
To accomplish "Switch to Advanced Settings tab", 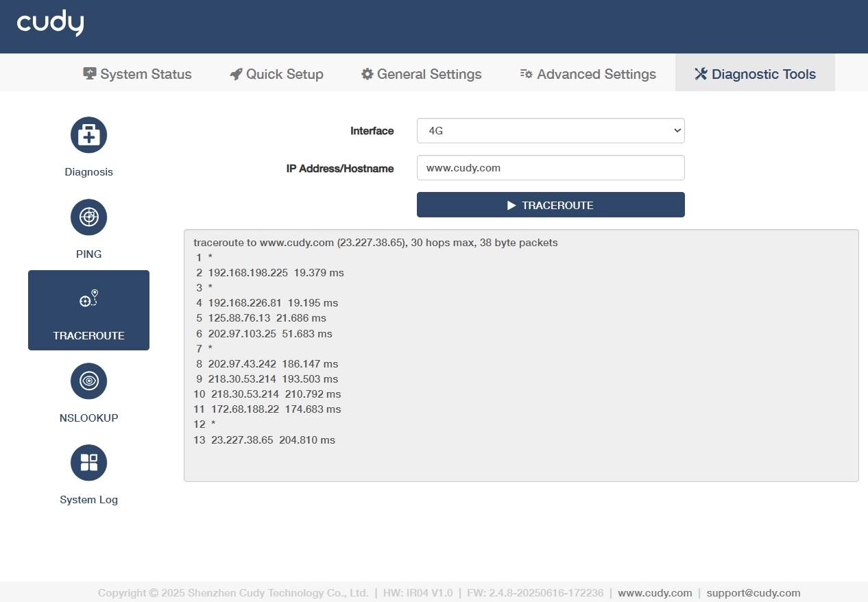I will 588,74.
